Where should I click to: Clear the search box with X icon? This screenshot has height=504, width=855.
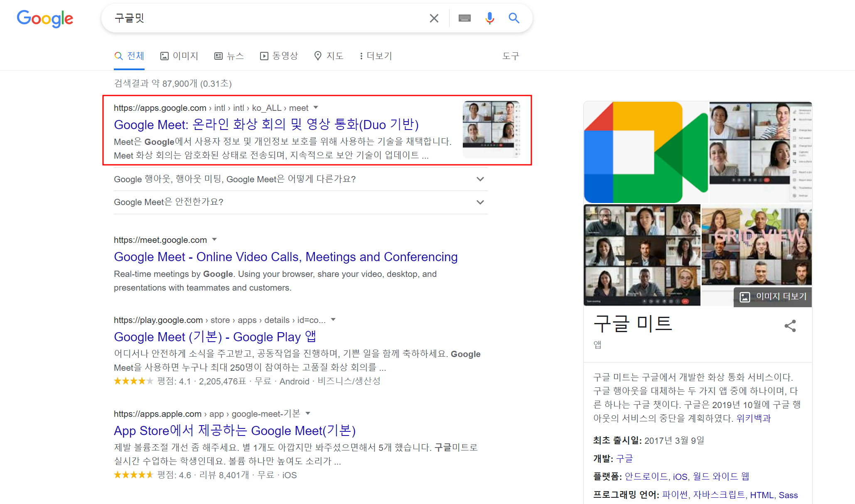(434, 18)
